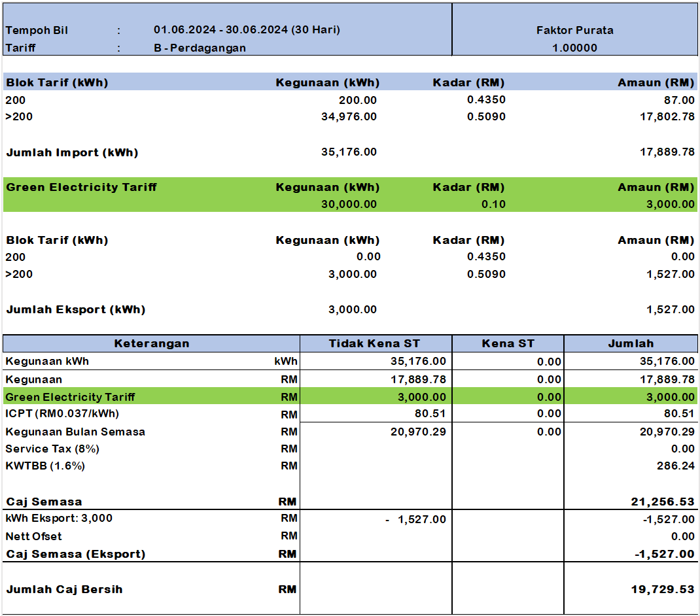Viewport: 700px width, 616px height.
Task: Select the Amaun (RM) header cell
Action: click(x=656, y=82)
